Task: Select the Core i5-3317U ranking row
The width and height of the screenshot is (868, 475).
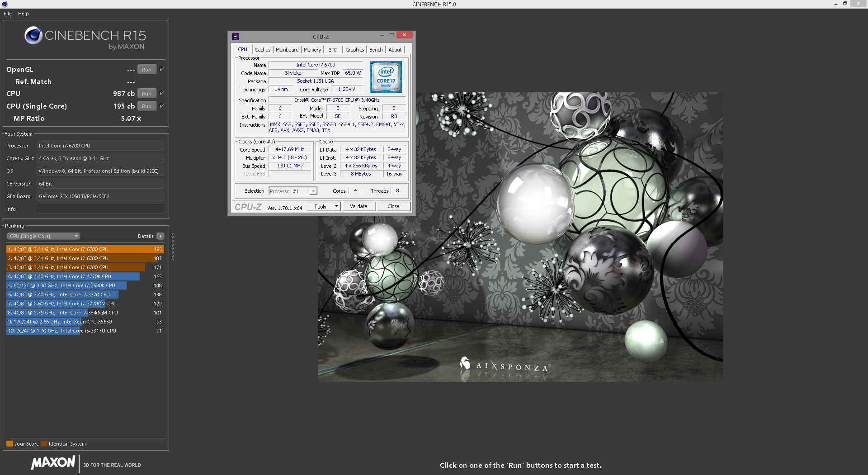Action: (x=85, y=331)
